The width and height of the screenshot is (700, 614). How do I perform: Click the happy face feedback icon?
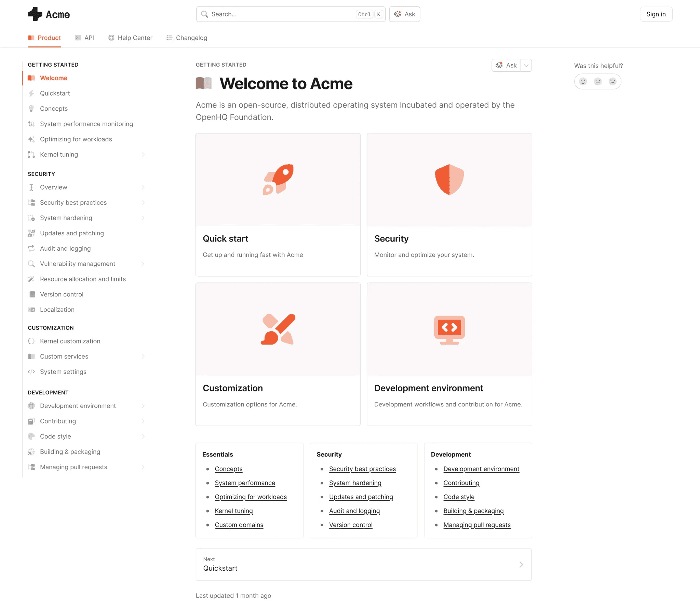pos(583,82)
